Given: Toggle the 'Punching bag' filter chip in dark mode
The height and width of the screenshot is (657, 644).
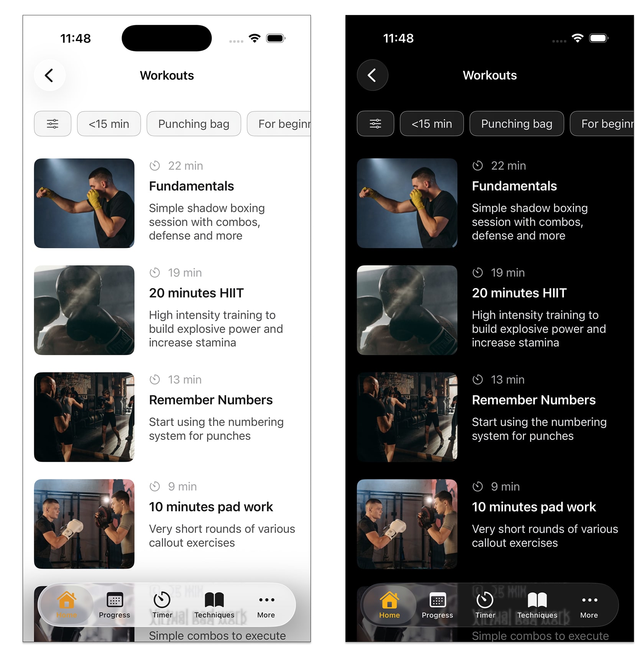Looking at the screenshot, I should pyautogui.click(x=516, y=124).
